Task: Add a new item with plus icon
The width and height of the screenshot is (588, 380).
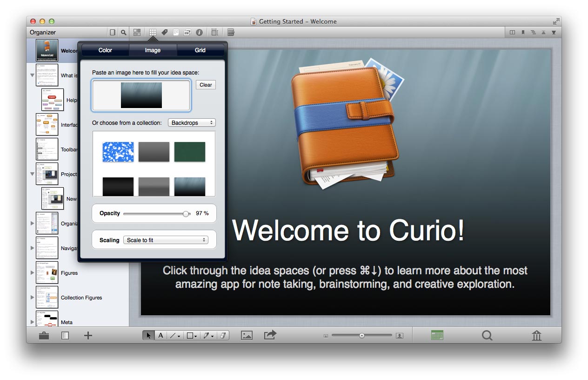Action: point(88,335)
